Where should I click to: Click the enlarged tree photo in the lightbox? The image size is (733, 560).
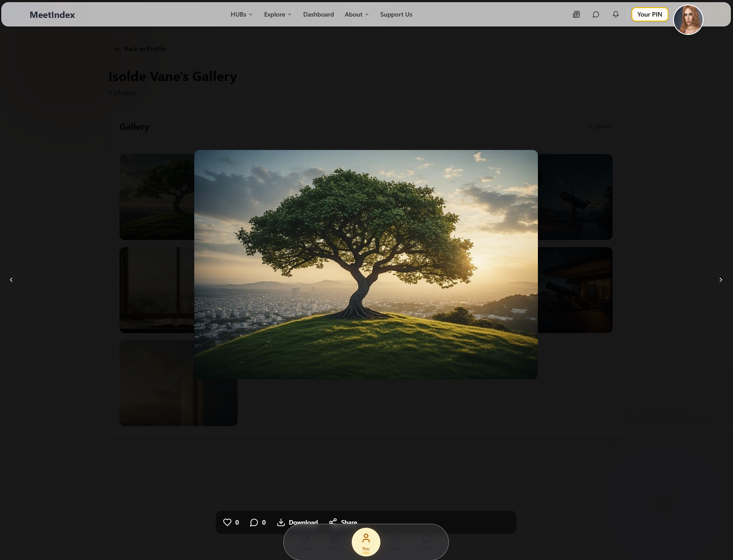pyautogui.click(x=366, y=265)
